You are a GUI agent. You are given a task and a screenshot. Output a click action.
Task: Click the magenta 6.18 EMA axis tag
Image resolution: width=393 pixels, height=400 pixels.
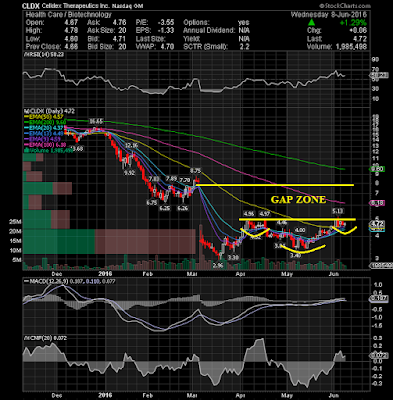pos(377,203)
